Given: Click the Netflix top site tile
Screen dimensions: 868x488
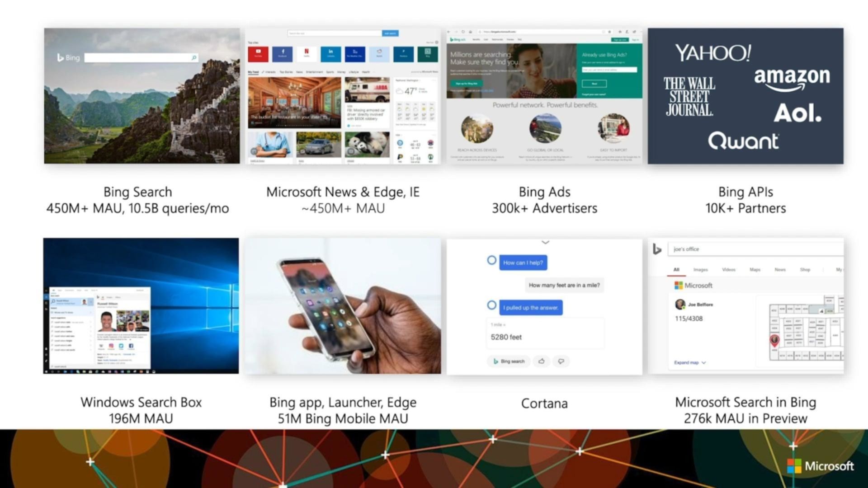Looking at the screenshot, I should pos(307,54).
